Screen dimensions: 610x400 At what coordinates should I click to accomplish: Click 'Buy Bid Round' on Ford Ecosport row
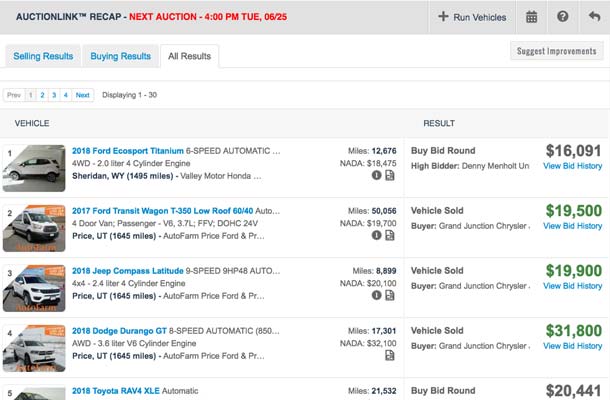(x=443, y=151)
